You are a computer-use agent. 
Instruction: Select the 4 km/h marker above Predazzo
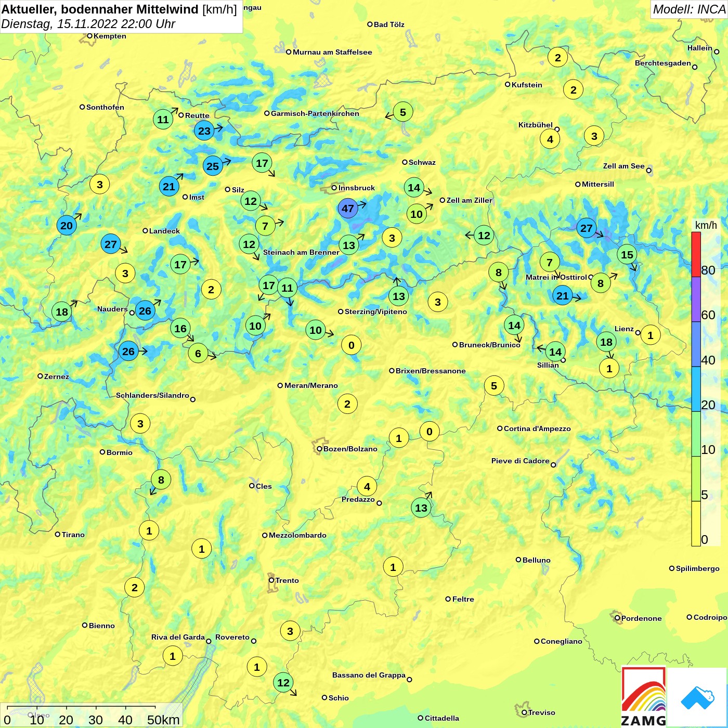367,486
